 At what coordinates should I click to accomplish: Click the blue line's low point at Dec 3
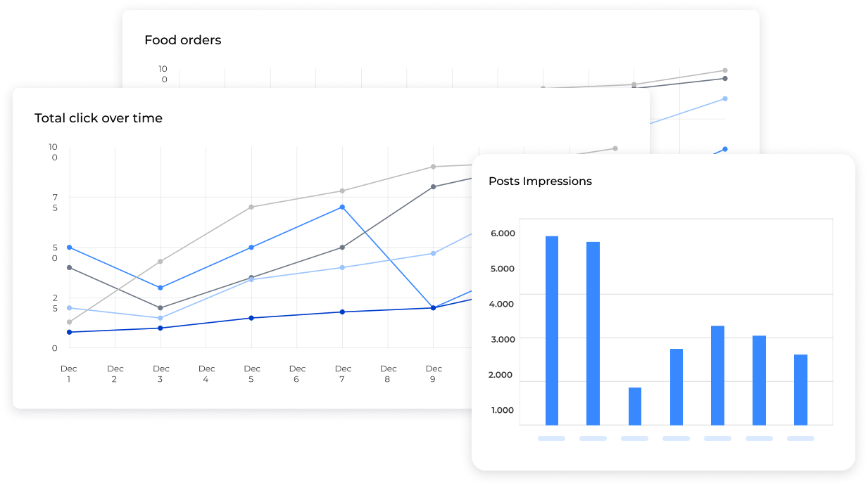coord(161,288)
